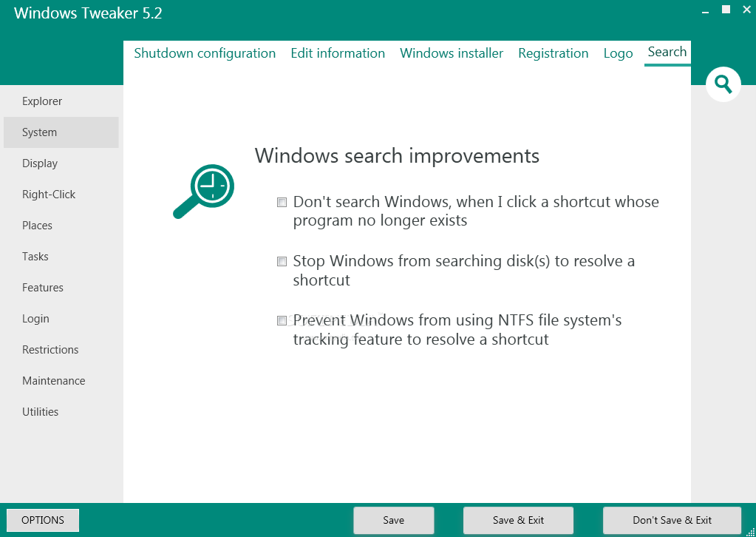Open the Display sidebar category
The image size is (756, 537).
(x=61, y=163)
